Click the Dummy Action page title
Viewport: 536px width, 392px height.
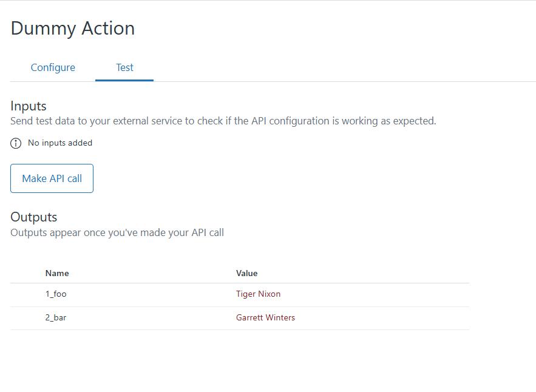click(x=73, y=28)
